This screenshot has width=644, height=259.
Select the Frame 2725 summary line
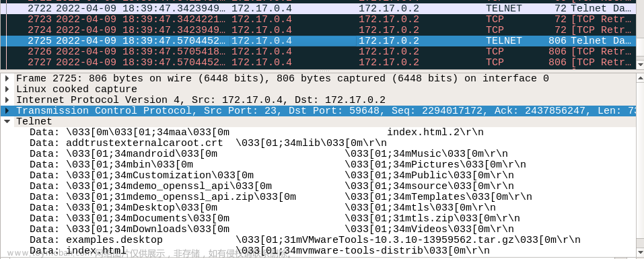pyautogui.click(x=282, y=79)
